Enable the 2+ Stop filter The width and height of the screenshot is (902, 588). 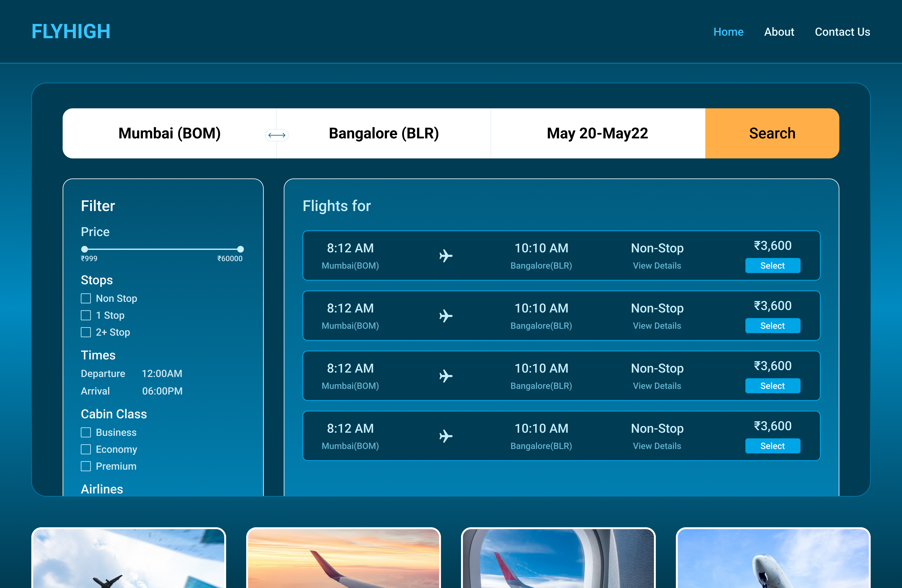86,332
